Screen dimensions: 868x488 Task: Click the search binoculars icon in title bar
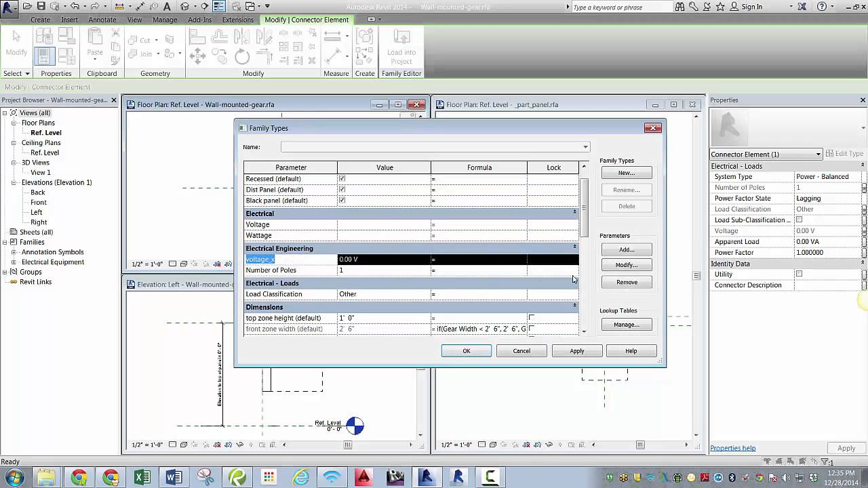tap(679, 7)
